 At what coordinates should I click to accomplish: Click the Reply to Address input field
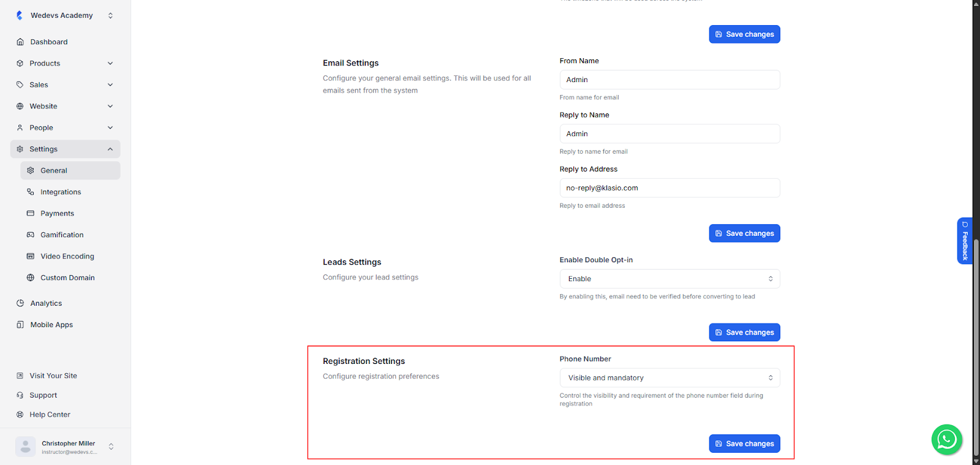pyautogui.click(x=669, y=188)
